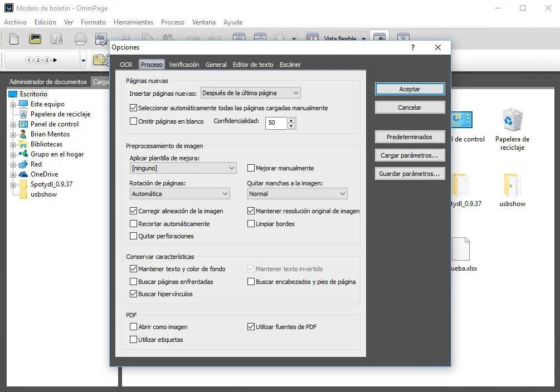This screenshot has width=560, height=392.
Task: Open Rotación de páginas dropdown
Action: tap(179, 194)
